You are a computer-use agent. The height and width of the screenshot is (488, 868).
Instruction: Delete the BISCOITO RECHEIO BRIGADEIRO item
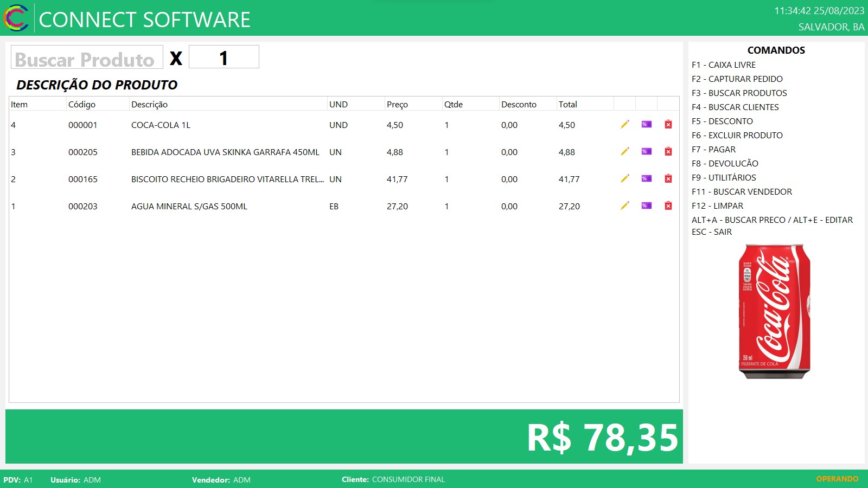pos(668,179)
